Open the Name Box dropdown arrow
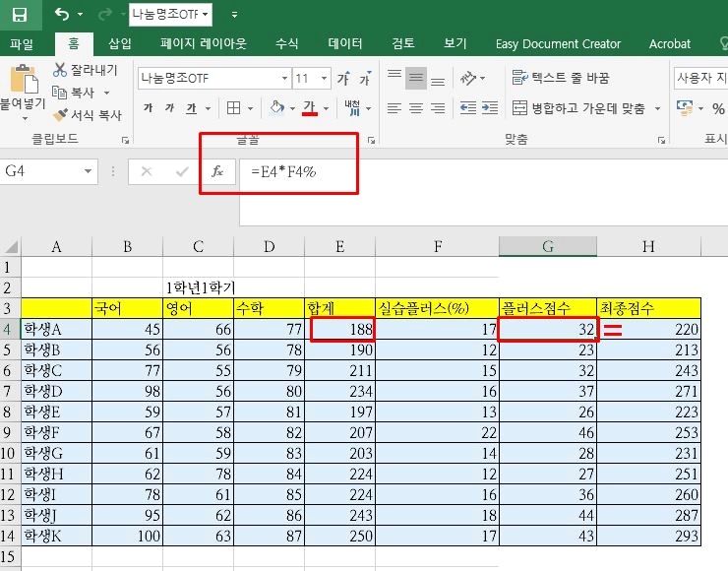 pyautogui.click(x=88, y=171)
